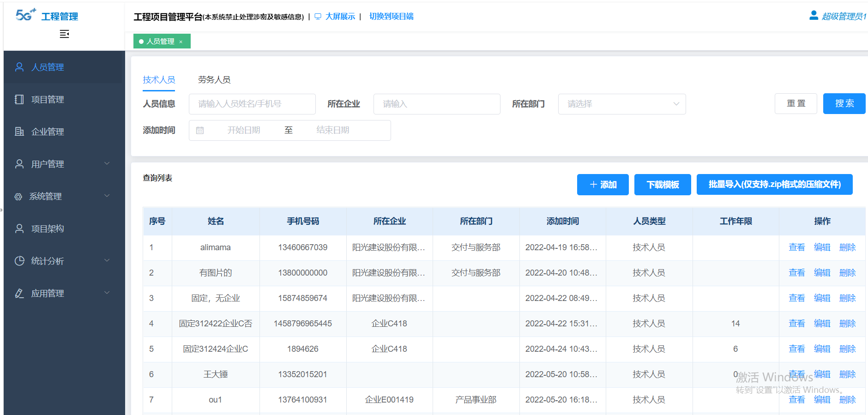Edit the 固定312422企业C否 row

pos(822,324)
